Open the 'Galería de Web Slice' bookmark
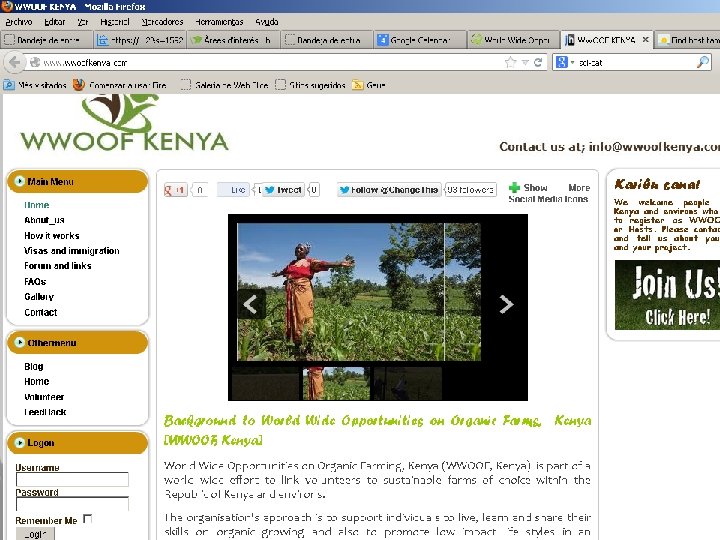 (x=225, y=85)
